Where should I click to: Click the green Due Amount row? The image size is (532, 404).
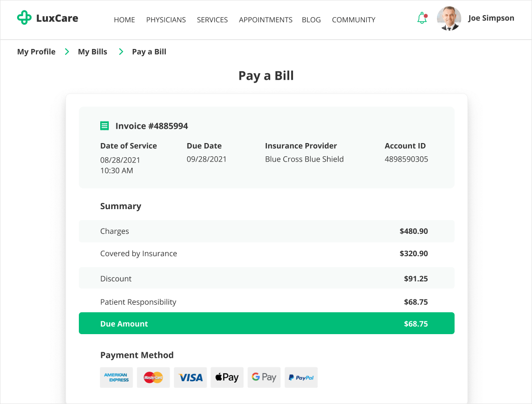coord(266,323)
